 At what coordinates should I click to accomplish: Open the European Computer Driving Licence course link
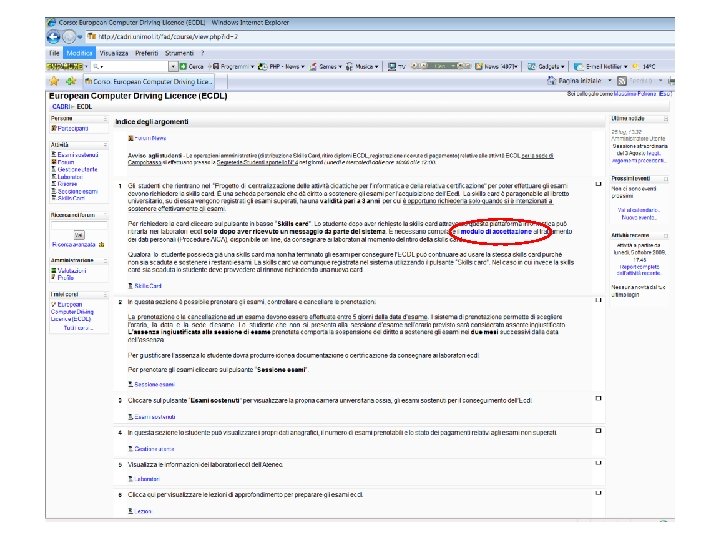[71, 312]
